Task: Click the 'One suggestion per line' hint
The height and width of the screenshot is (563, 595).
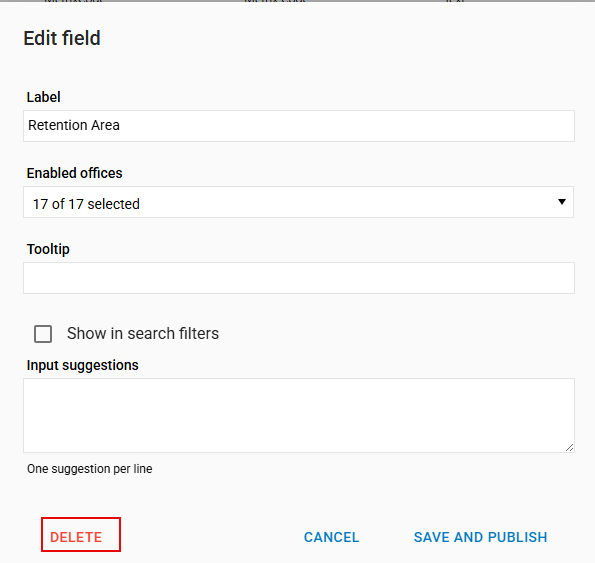Action: tap(90, 469)
